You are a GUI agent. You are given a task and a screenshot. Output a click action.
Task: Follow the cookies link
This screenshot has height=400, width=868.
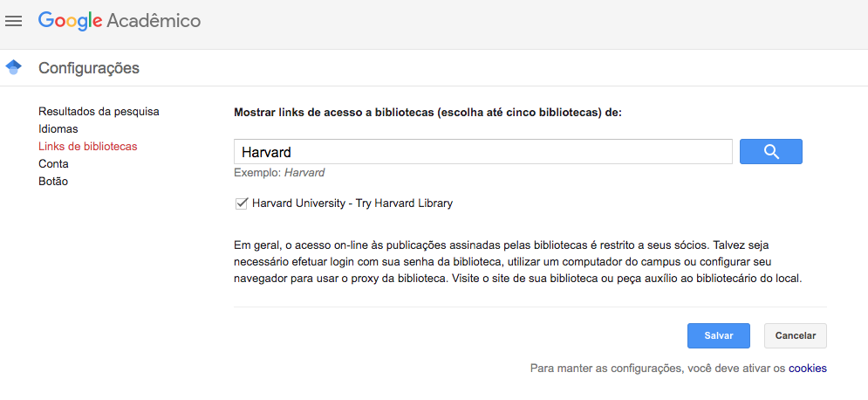click(808, 369)
